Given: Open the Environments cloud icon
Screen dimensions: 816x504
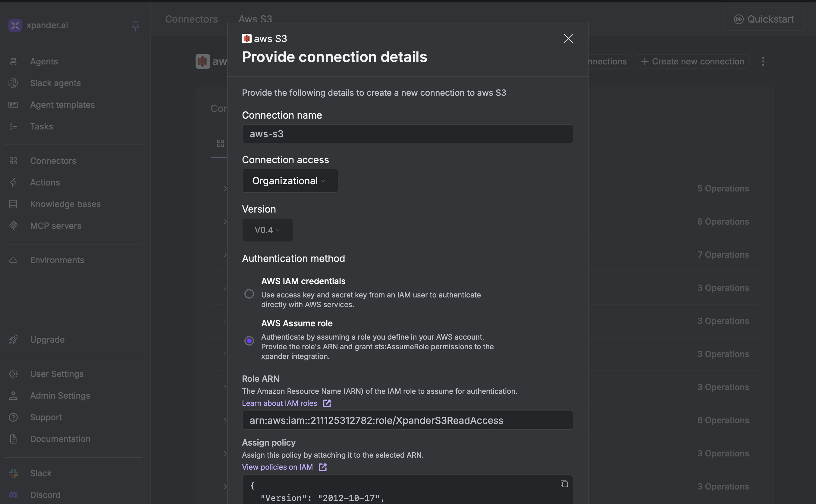Looking at the screenshot, I should [x=13, y=260].
